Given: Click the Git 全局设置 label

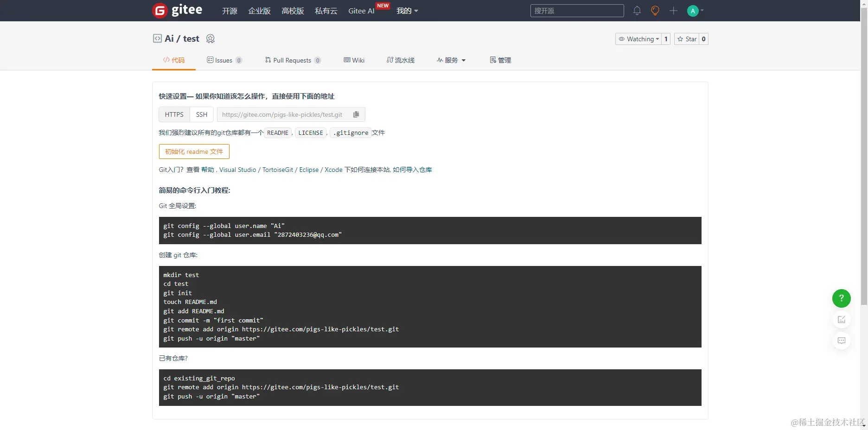Looking at the screenshot, I should [x=178, y=206].
